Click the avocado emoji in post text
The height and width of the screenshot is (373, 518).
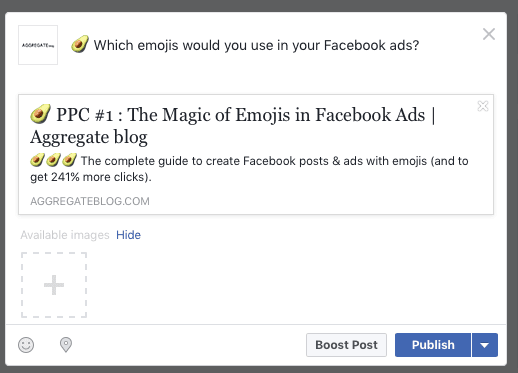80,44
